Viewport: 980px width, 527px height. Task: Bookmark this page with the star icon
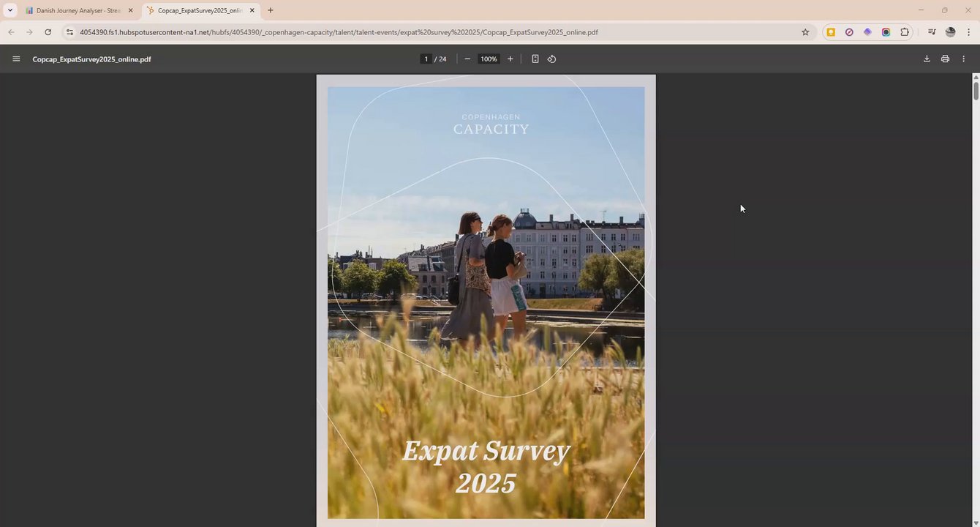[x=805, y=32]
